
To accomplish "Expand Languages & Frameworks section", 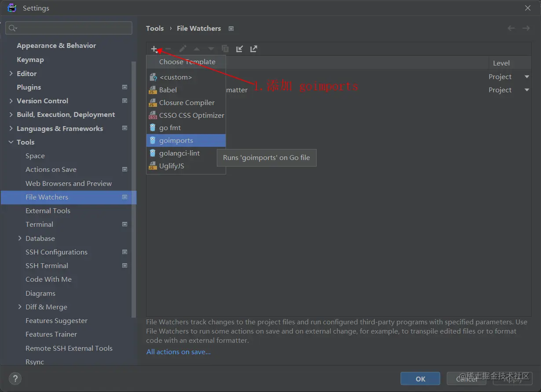I will [11, 128].
